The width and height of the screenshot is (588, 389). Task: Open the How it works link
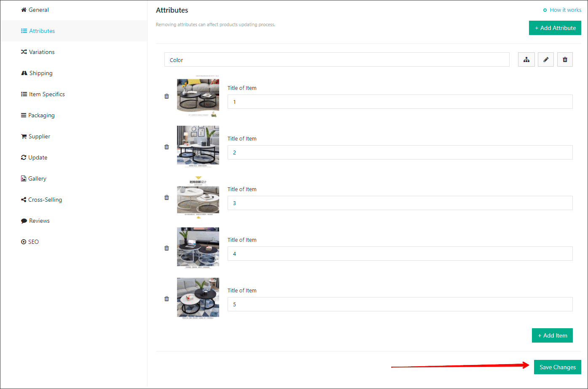[x=562, y=10]
